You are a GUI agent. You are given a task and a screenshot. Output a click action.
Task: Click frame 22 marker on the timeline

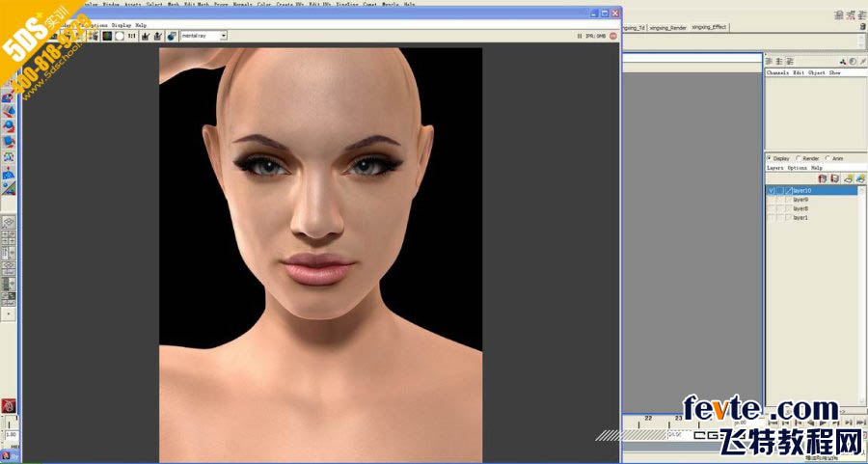pyautogui.click(x=648, y=418)
